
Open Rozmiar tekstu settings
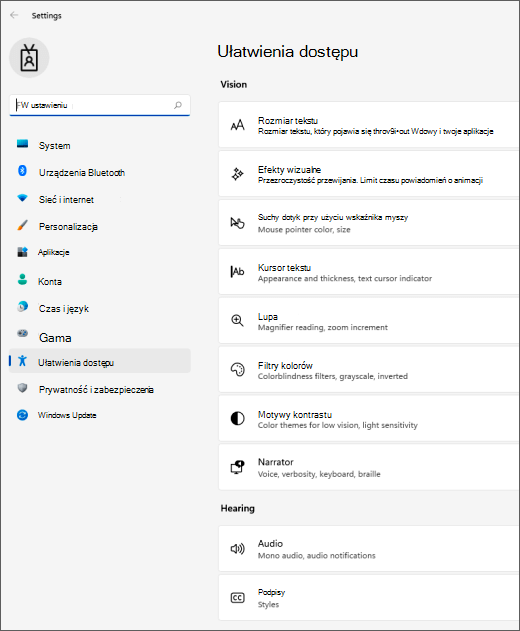[x=368, y=125]
